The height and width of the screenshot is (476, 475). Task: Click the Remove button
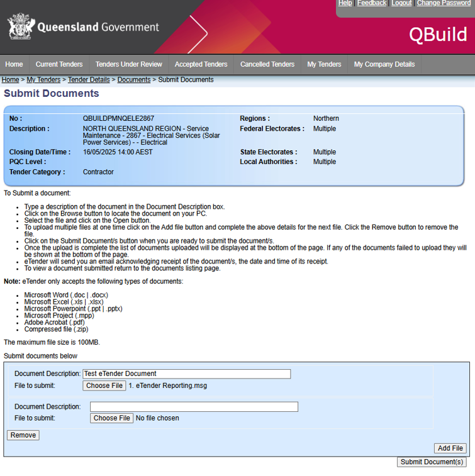coord(23,435)
